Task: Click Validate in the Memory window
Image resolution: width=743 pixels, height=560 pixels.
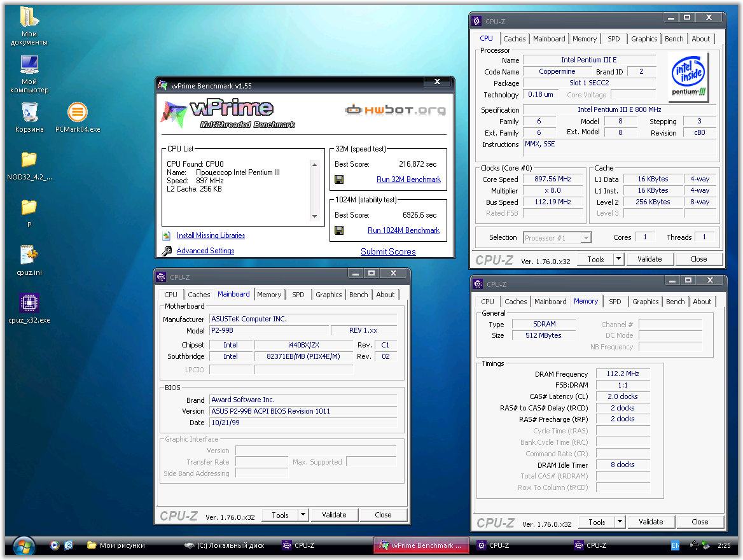Action: tap(651, 522)
